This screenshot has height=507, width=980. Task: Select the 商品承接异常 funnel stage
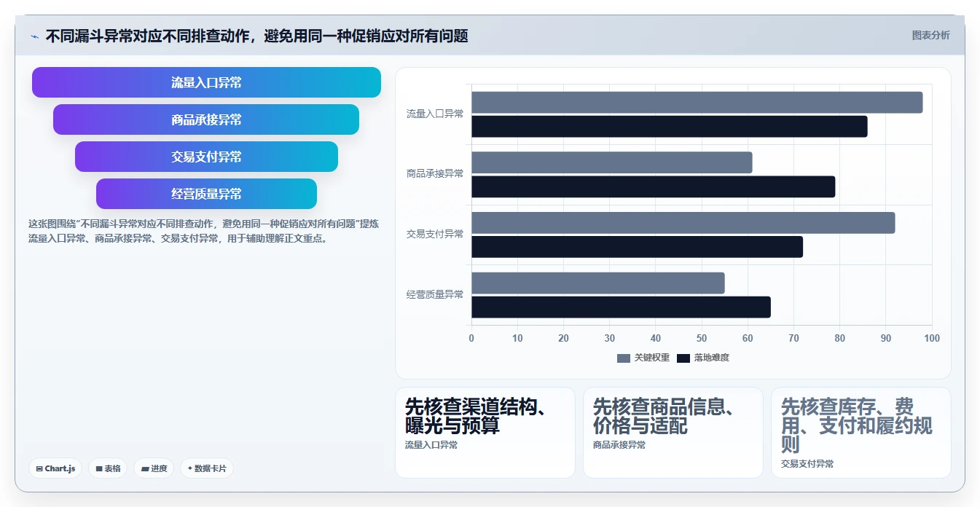coord(206,119)
